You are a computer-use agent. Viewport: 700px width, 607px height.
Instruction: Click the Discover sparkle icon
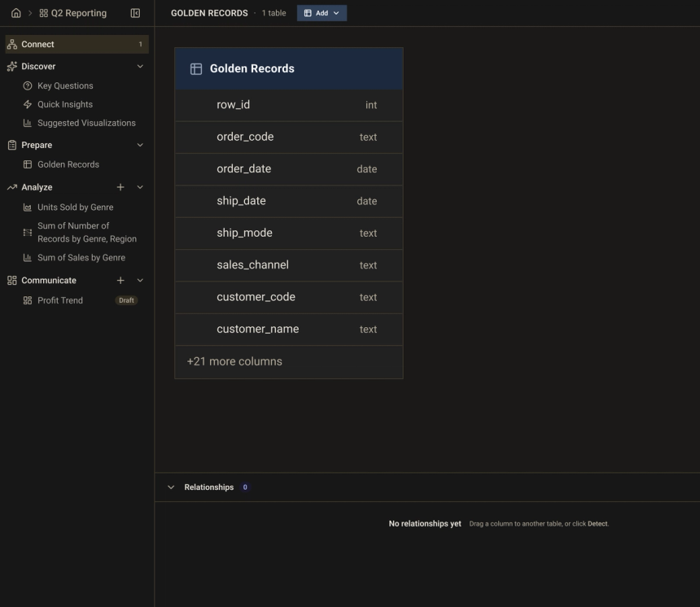click(x=12, y=66)
